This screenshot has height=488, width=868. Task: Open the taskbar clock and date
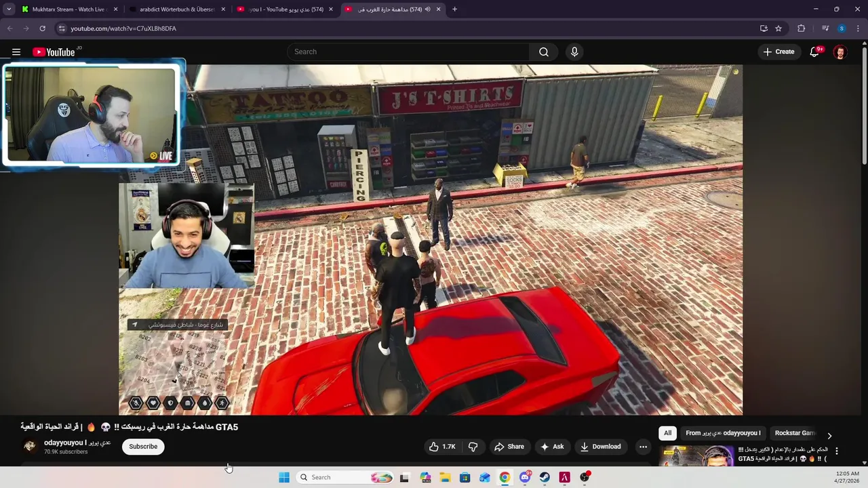tap(848, 477)
